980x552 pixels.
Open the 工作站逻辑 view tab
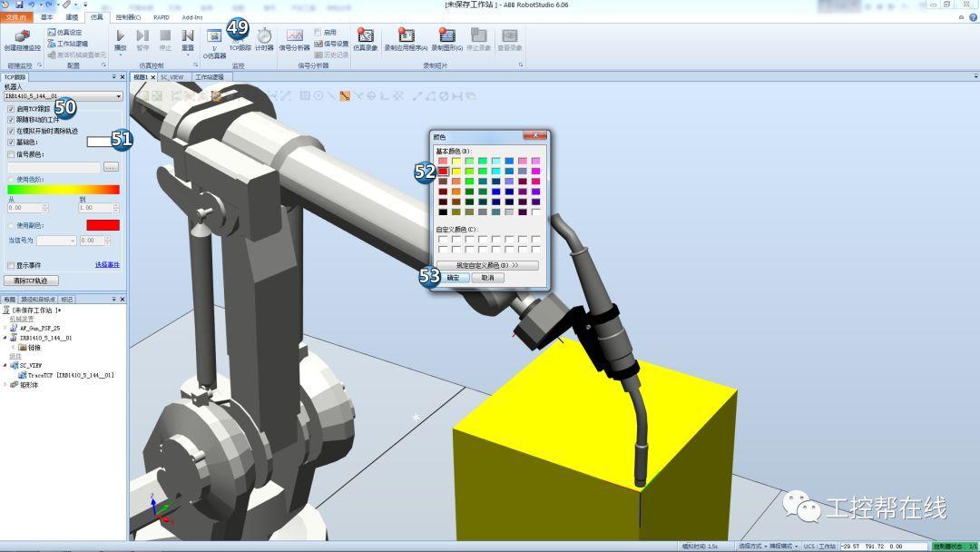(x=211, y=78)
